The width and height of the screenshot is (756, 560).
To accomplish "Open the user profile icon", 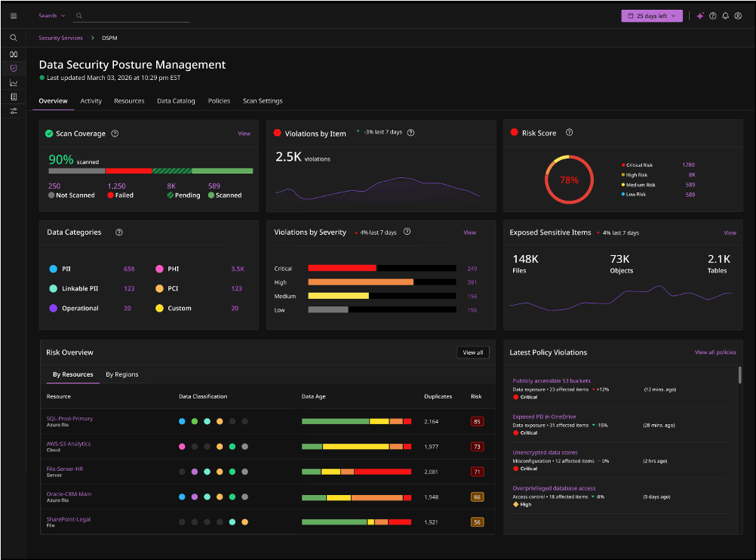I will pos(738,16).
